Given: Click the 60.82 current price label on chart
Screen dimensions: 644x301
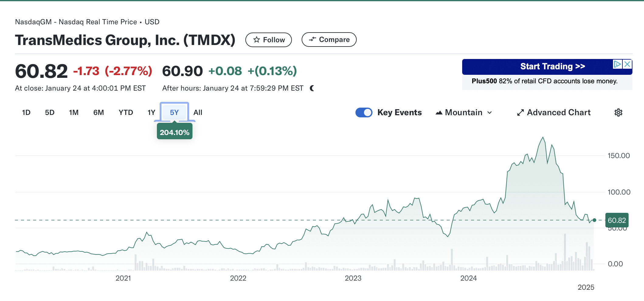Looking at the screenshot, I should point(617,220).
